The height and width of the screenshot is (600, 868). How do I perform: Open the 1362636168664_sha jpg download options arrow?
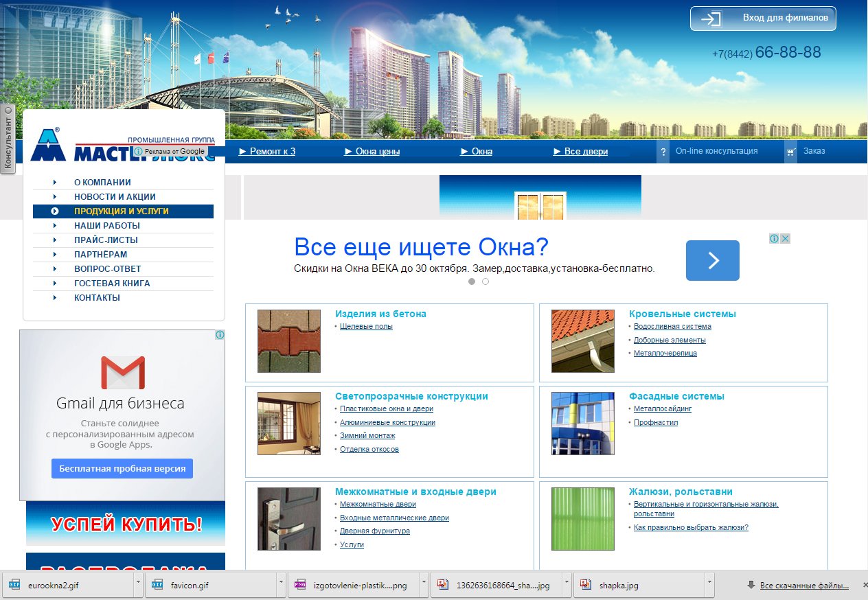(x=567, y=586)
